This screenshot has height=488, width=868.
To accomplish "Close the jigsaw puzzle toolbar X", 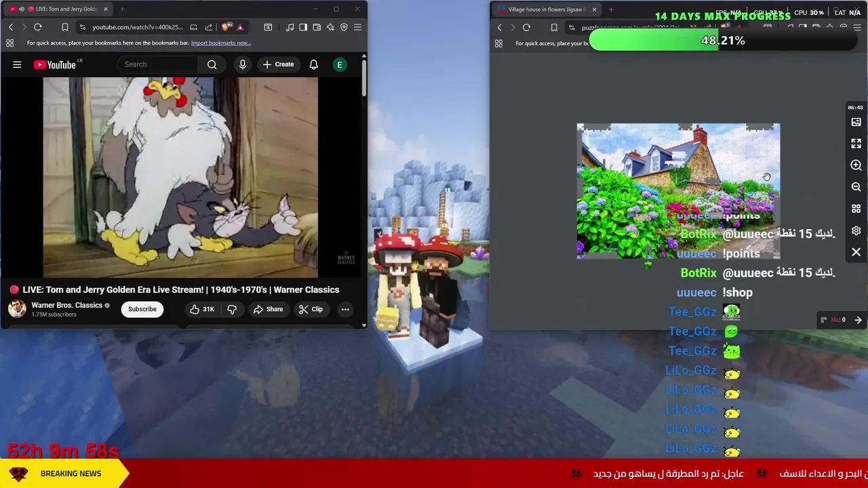I will pos(856,252).
